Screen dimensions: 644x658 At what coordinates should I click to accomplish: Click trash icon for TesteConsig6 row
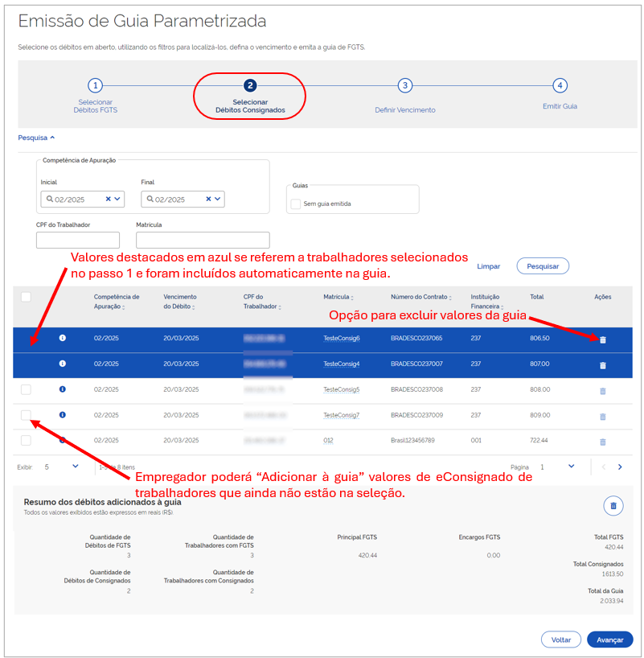pyautogui.click(x=602, y=339)
